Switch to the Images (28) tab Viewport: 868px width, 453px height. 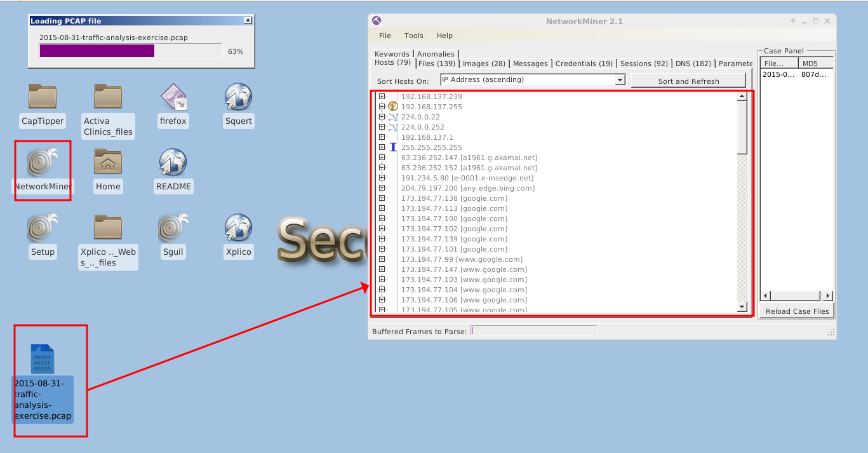click(x=484, y=64)
